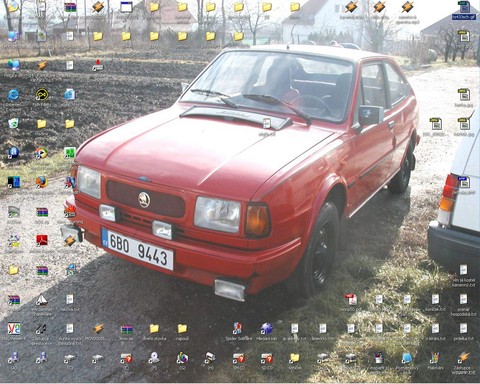
Task: Open the Internet Explorer desktop icon
Action: [x=14, y=95]
